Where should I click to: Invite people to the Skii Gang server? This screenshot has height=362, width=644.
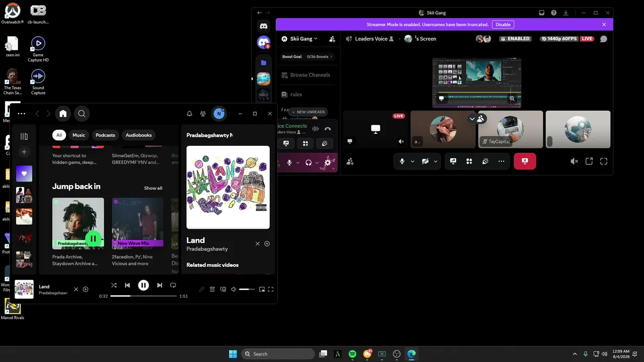(x=332, y=39)
